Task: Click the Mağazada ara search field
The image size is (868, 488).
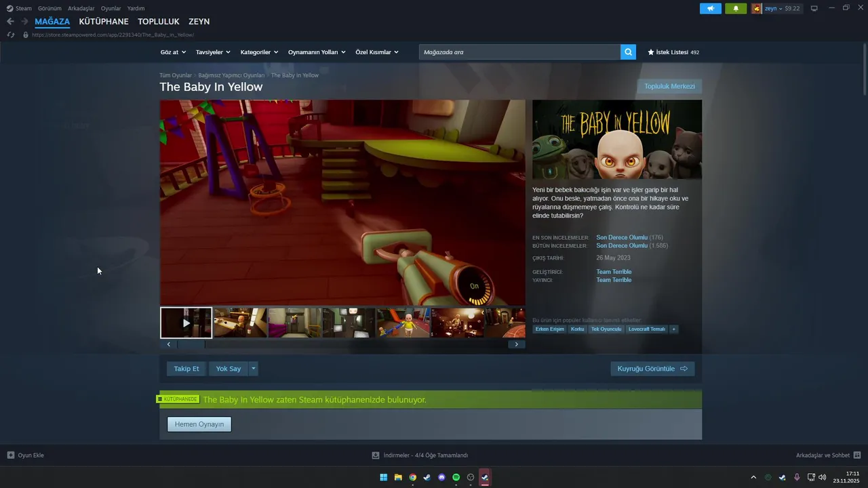Action: point(519,52)
